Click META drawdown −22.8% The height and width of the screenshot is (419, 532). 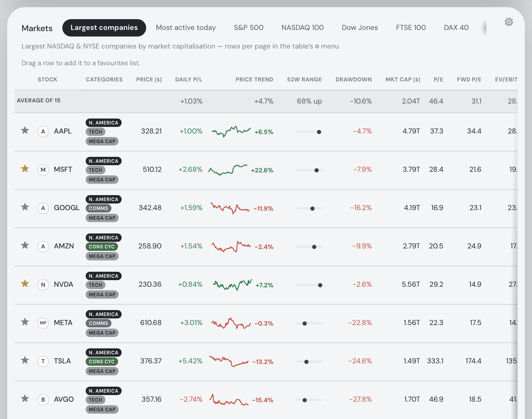[360, 323]
